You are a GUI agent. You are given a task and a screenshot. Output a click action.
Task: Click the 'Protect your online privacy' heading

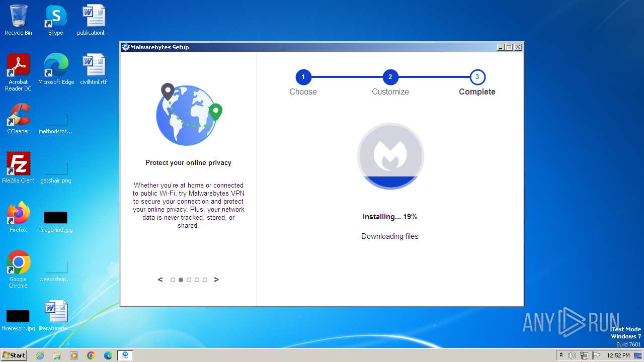point(188,163)
